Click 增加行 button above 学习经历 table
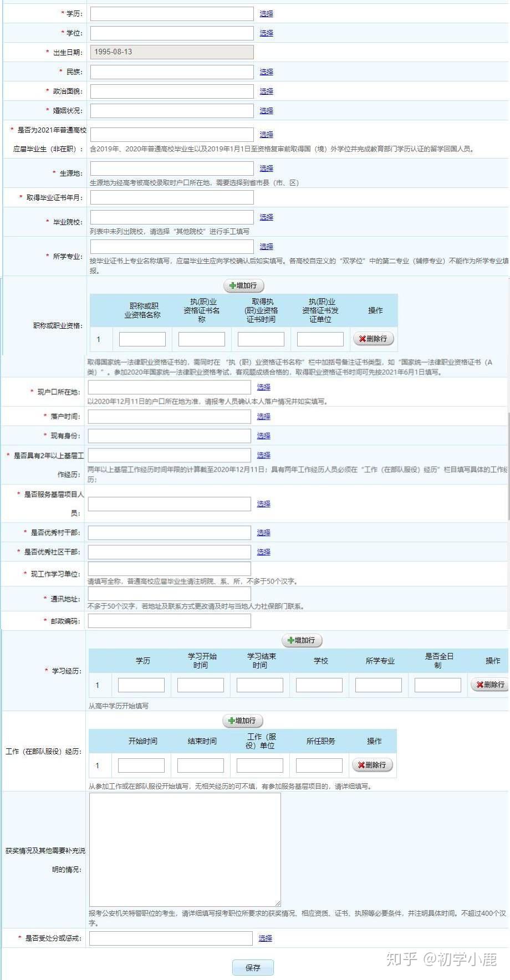 click(x=302, y=640)
